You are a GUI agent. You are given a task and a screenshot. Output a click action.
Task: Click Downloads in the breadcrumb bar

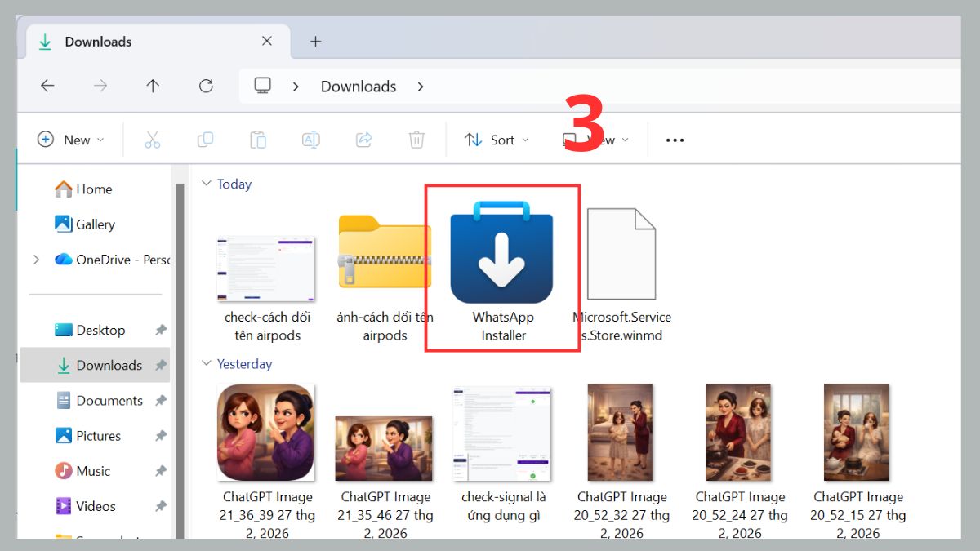358,86
